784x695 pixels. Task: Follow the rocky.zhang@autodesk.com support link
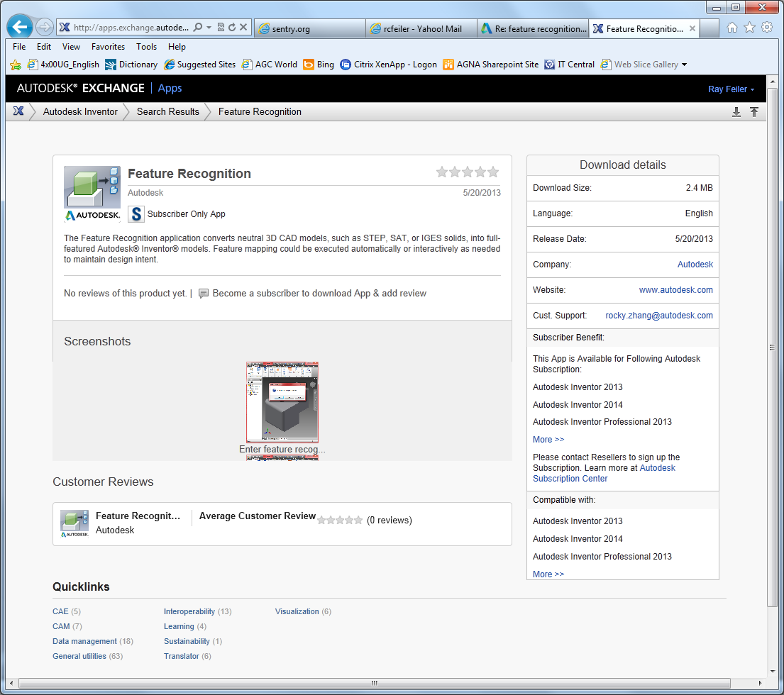(x=658, y=315)
